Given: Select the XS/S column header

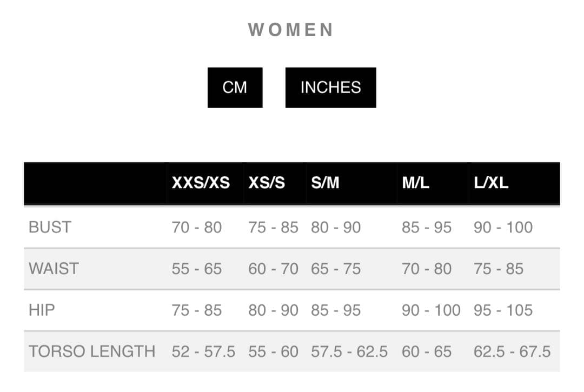Looking at the screenshot, I should tap(267, 183).
